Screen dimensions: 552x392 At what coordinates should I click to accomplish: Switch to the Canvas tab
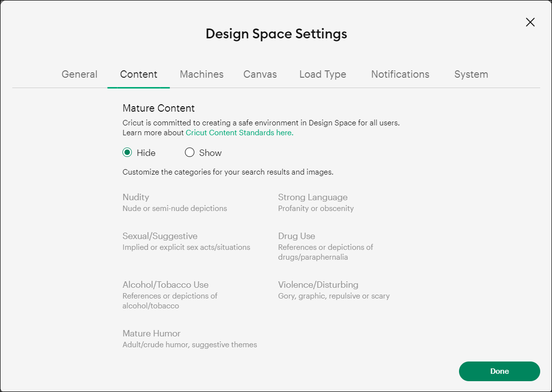click(x=260, y=74)
